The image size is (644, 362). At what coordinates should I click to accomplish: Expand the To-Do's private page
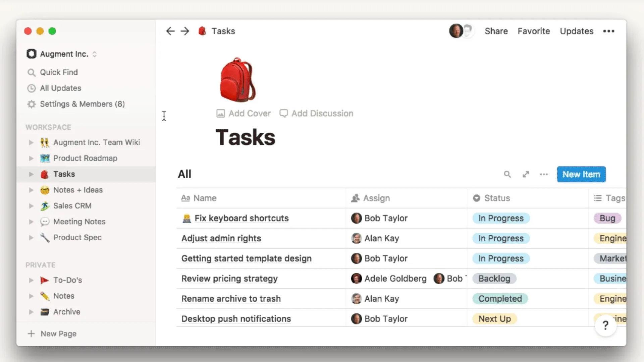click(31, 280)
